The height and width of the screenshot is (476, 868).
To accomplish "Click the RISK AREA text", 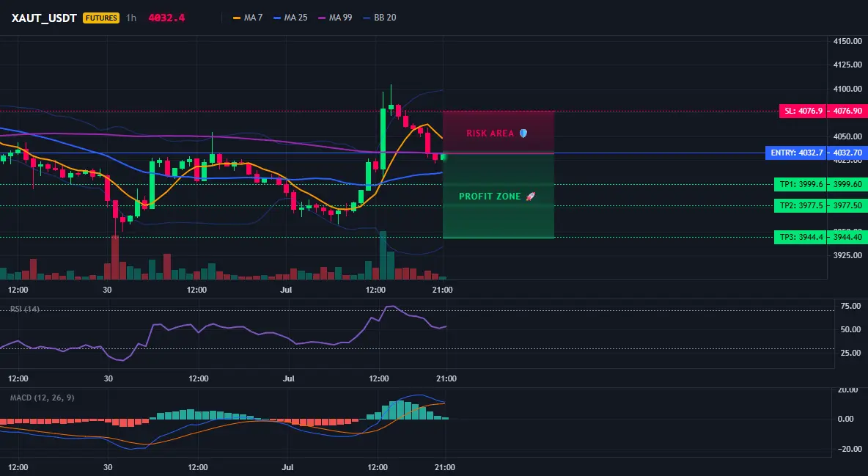I will pyautogui.click(x=490, y=133).
